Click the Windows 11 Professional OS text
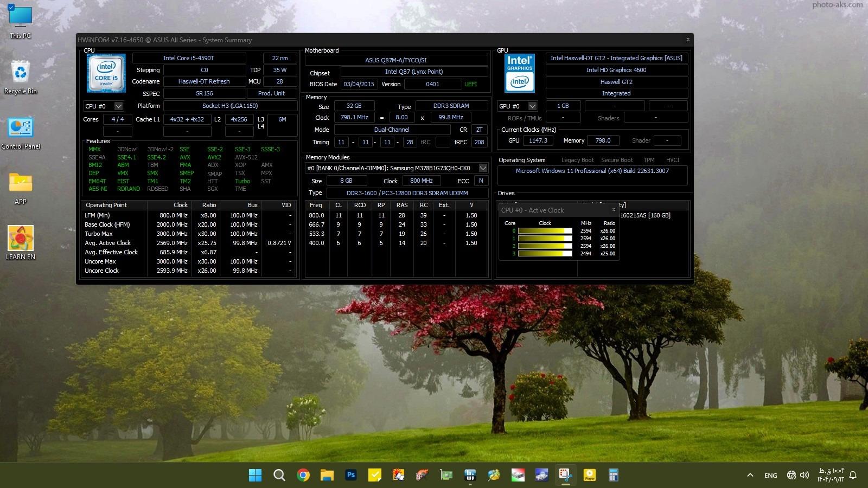 coord(592,171)
